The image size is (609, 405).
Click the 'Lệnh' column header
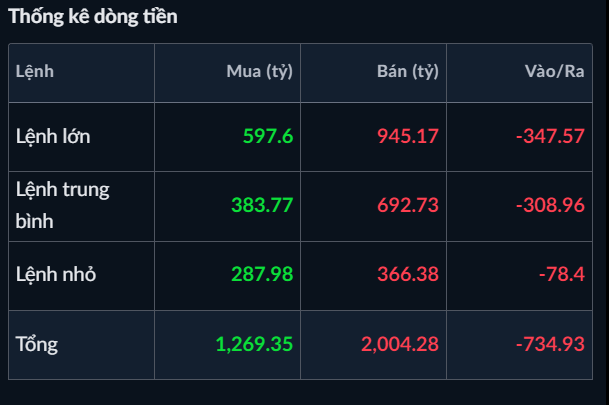pyautogui.click(x=35, y=71)
